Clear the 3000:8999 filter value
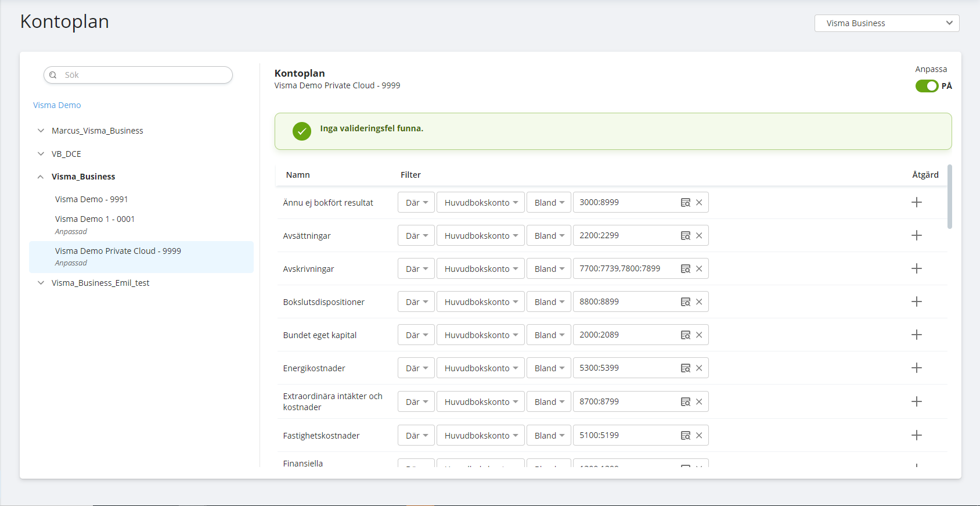 [699, 203]
